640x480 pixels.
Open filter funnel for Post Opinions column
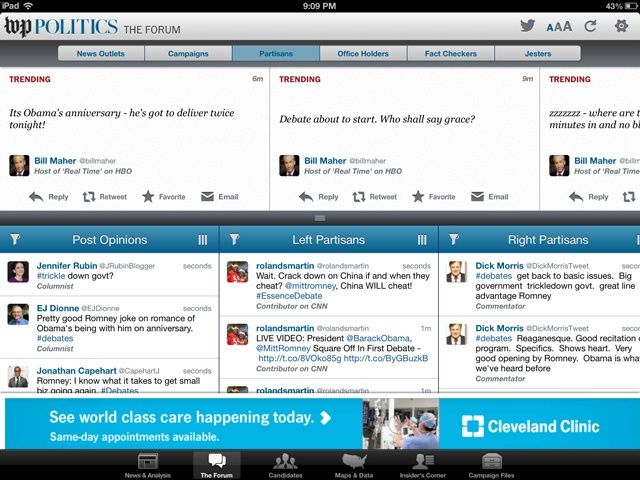15,239
